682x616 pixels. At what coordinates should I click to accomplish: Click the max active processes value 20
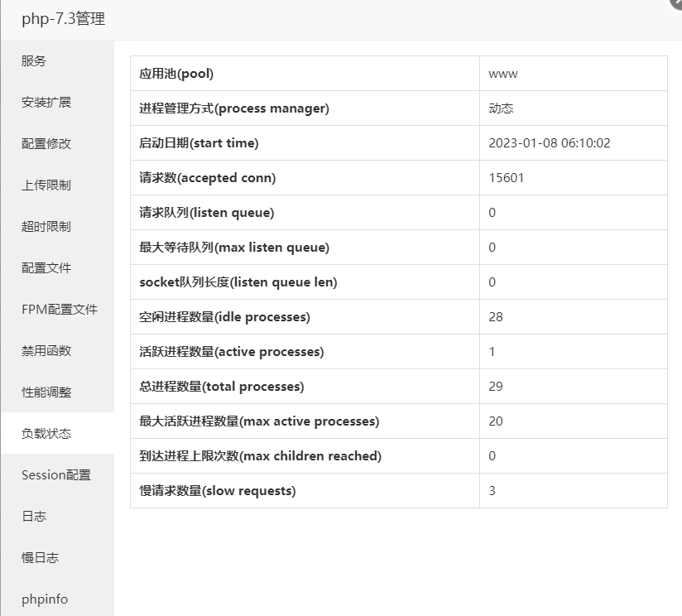coord(496,421)
